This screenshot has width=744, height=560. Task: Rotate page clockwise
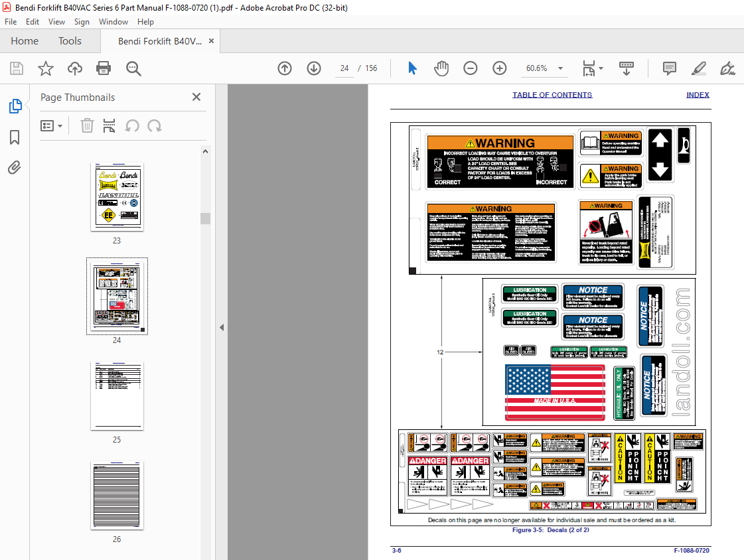click(x=154, y=125)
